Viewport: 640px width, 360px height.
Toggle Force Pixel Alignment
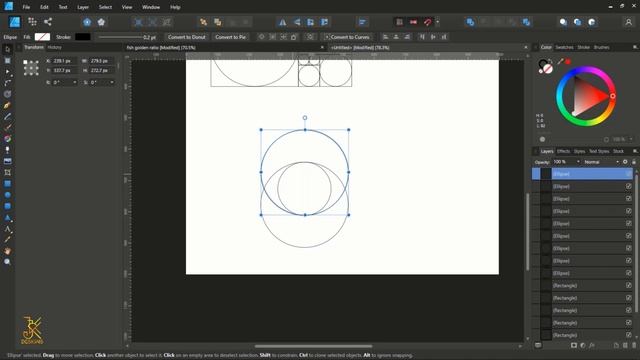point(399,22)
